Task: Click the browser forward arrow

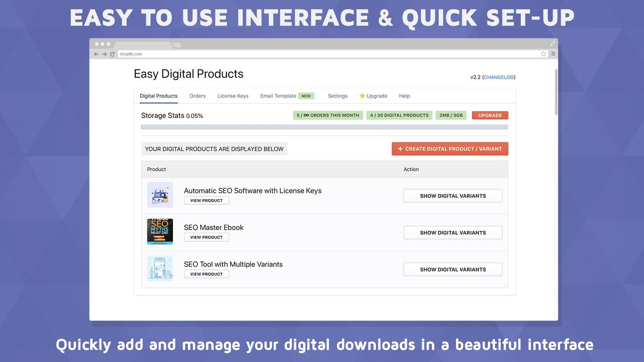Action: pyautogui.click(x=104, y=53)
